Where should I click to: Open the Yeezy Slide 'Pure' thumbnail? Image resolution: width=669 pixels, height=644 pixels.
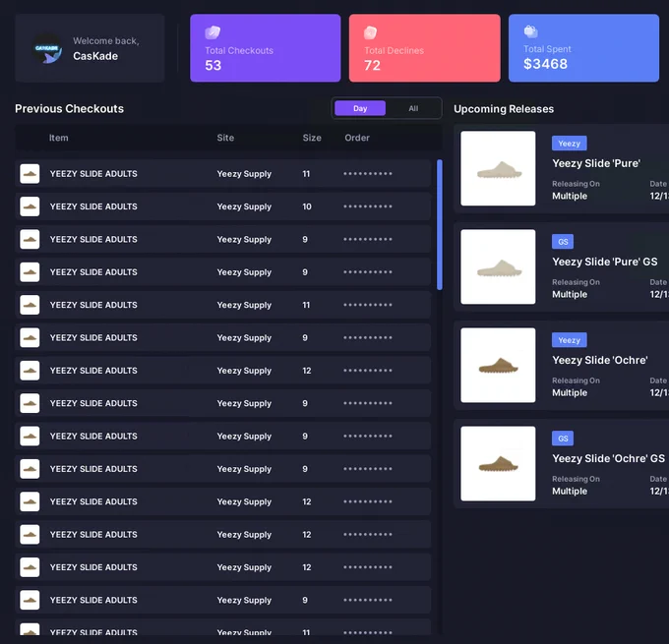(498, 168)
